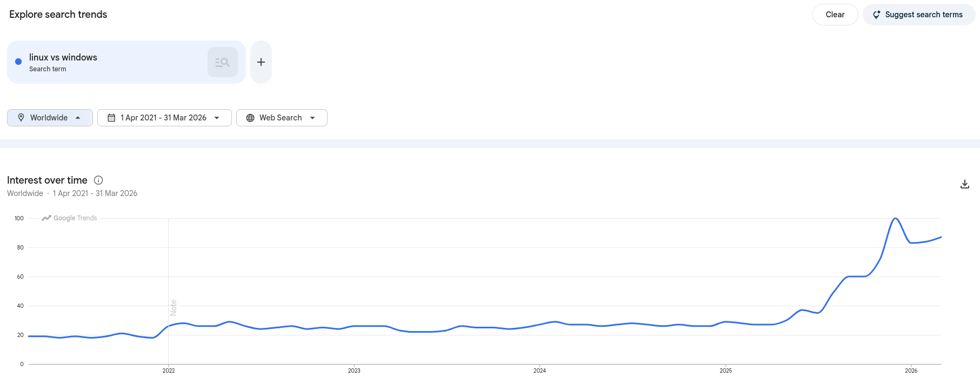Click the Suggest search terms button
Screen dimensions: 980x384
919,15
